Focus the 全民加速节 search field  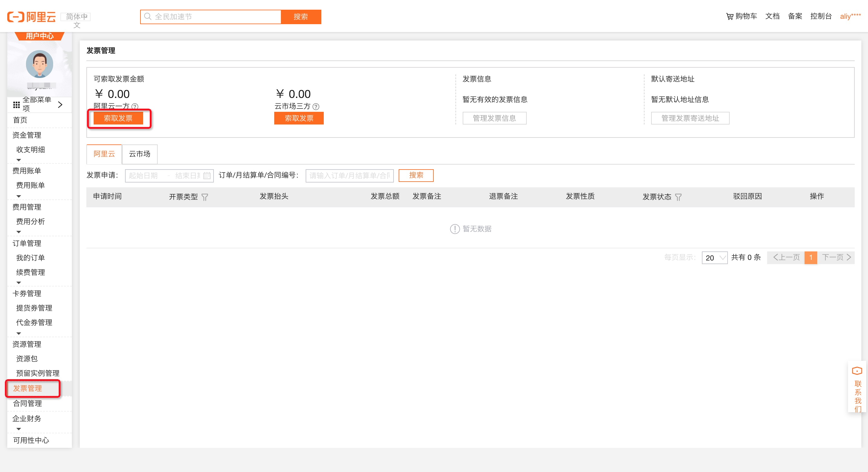211,17
